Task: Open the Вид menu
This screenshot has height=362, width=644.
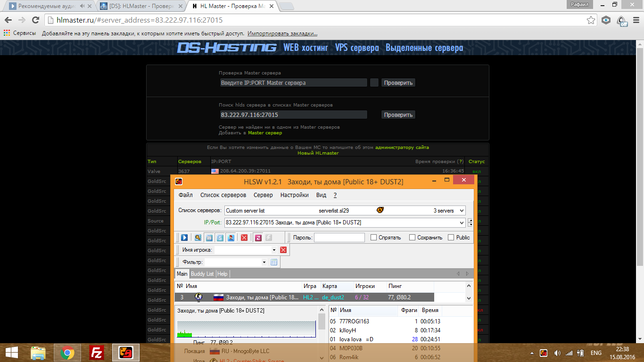Action: coord(321,195)
